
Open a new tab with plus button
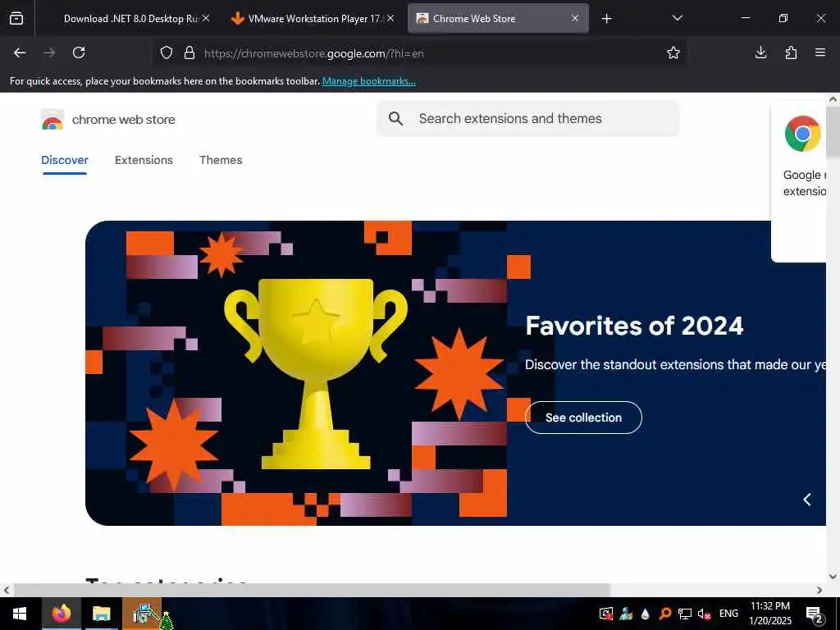(606, 19)
